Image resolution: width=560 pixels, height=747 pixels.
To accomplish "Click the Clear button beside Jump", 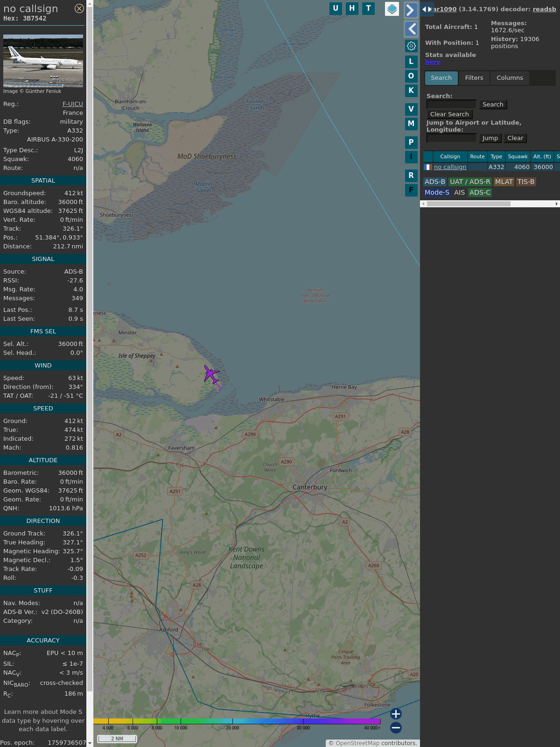I will click(x=515, y=138).
